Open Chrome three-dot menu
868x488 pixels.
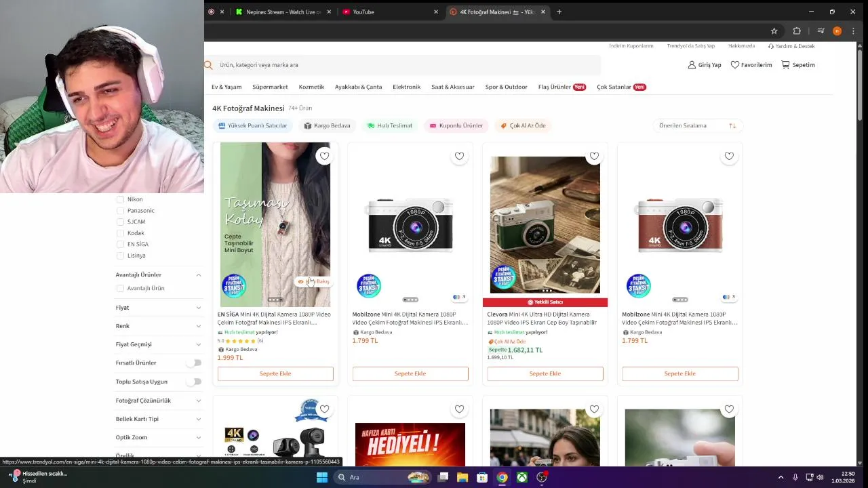(853, 30)
